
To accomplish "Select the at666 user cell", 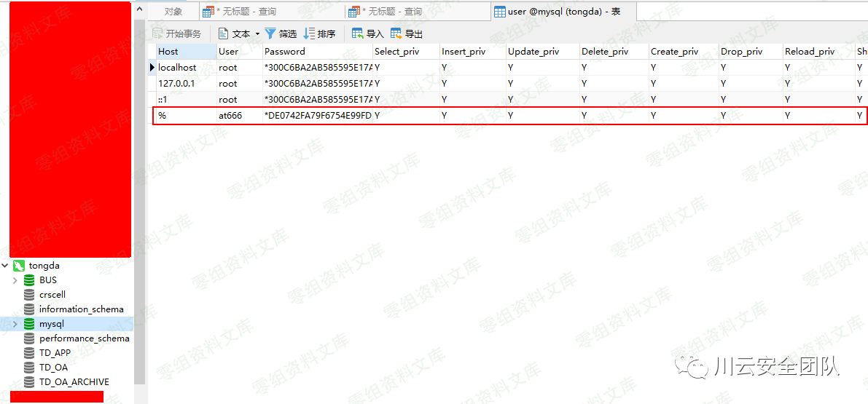I will click(x=230, y=116).
